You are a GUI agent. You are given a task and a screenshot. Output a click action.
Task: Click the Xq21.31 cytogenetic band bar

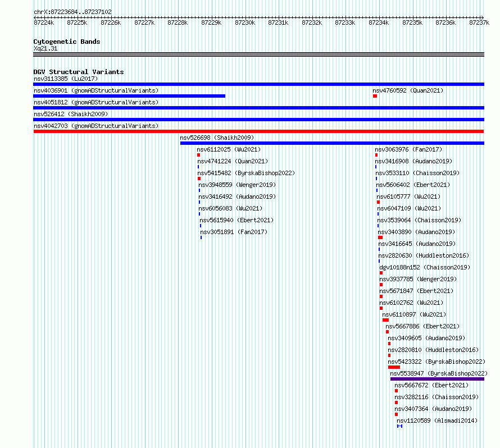(x=258, y=54)
